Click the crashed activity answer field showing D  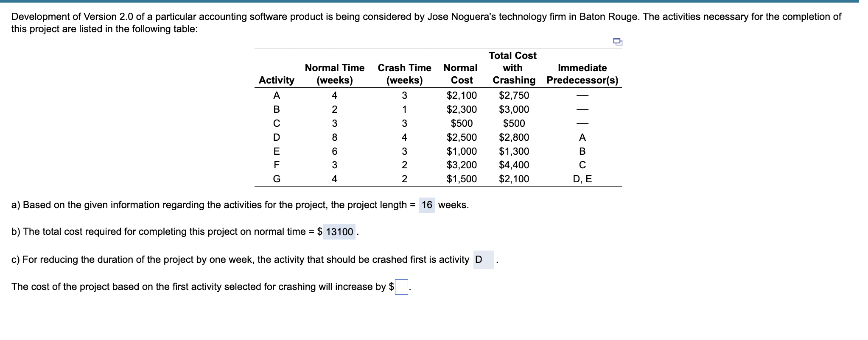tap(483, 259)
